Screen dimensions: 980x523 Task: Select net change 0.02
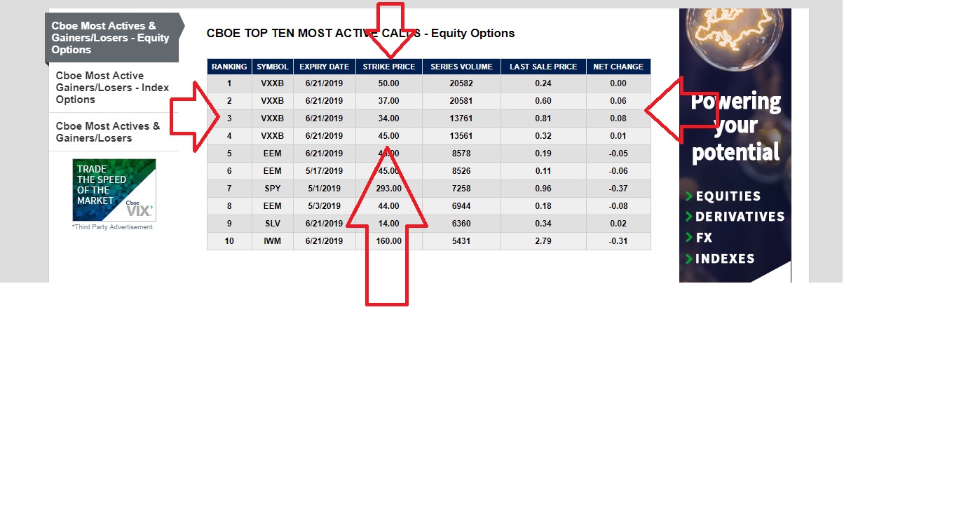tap(618, 224)
